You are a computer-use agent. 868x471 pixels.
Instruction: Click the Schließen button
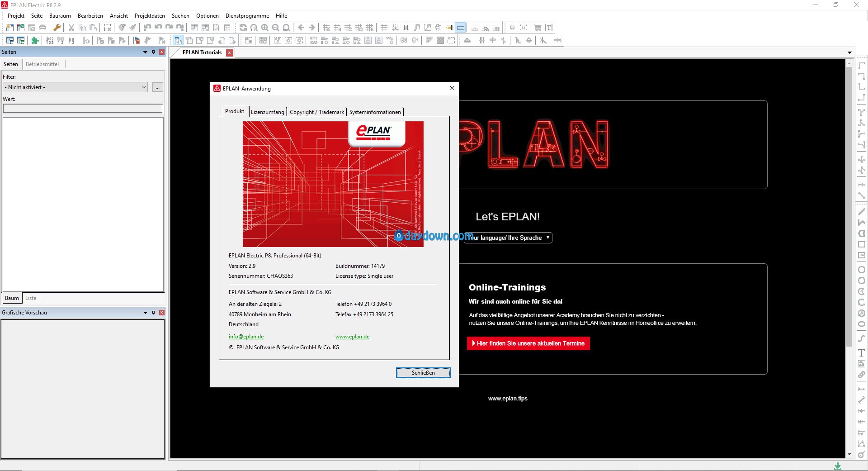[423, 373]
